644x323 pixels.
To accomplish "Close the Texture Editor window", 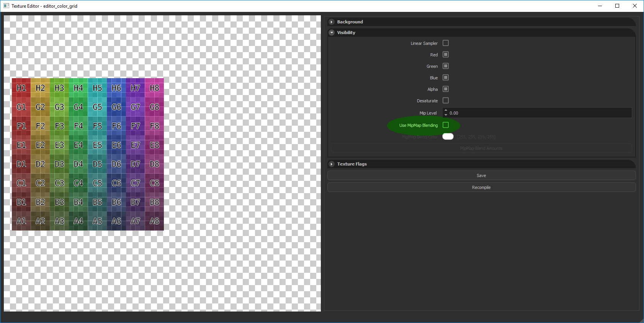I will (635, 6).
